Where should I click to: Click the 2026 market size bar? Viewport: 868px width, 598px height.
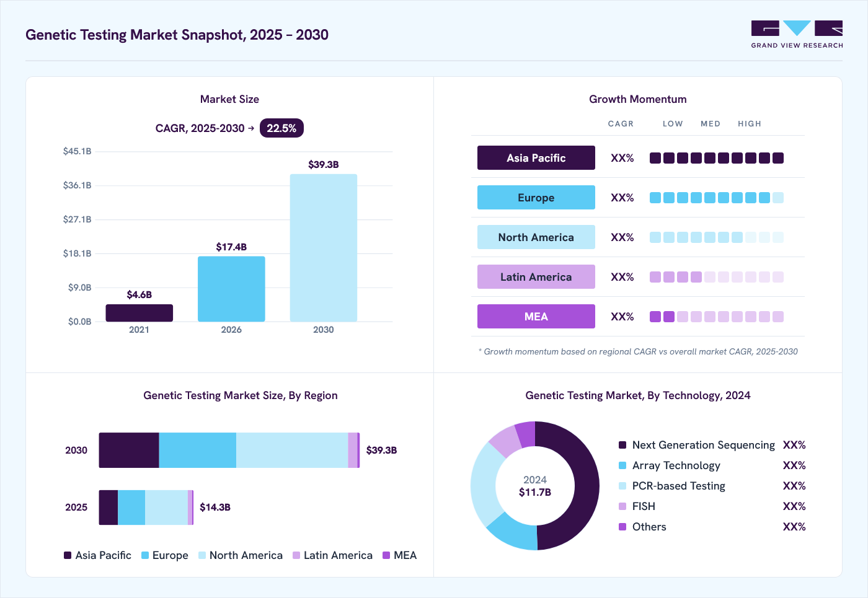click(x=231, y=289)
